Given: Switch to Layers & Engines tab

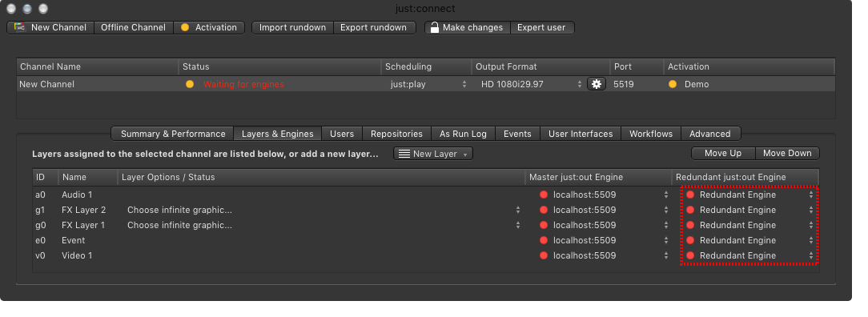Looking at the screenshot, I should point(278,134).
